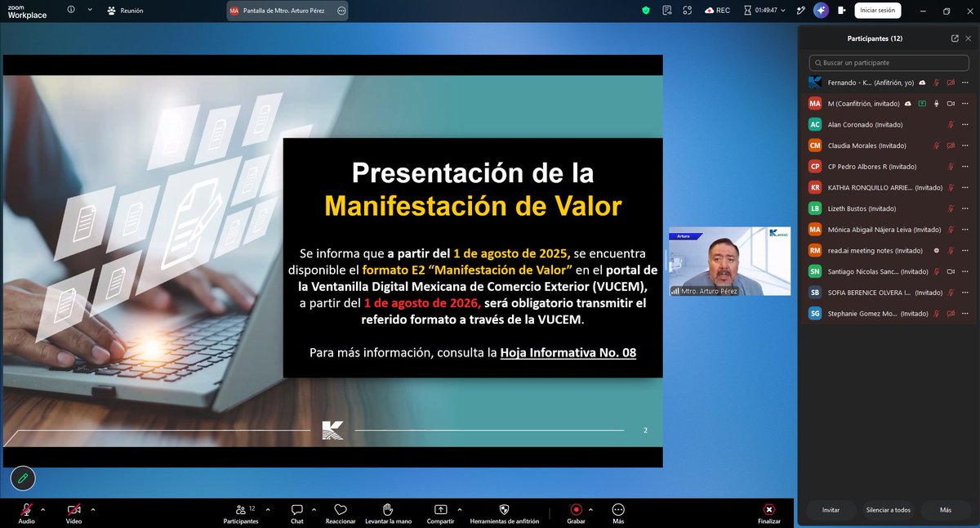Click the Iniciar sesión button
Image resolution: width=980 pixels, height=528 pixels.
[x=878, y=11]
